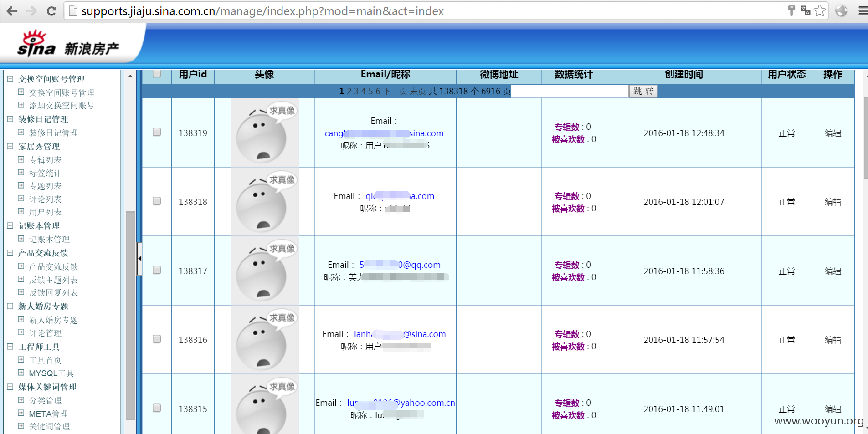868x434 pixels.
Task: Collapse the 家居秀管理 tree group
Action: [x=10, y=146]
